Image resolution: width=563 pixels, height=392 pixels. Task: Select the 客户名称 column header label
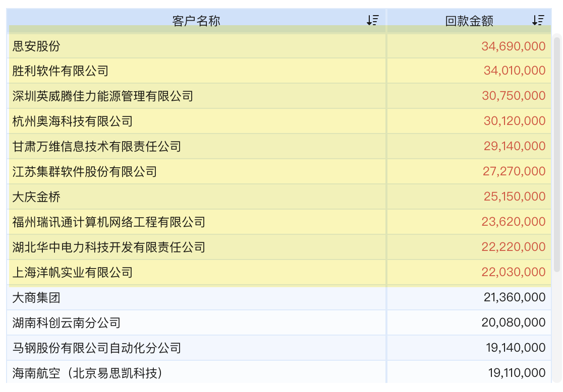[196, 21]
